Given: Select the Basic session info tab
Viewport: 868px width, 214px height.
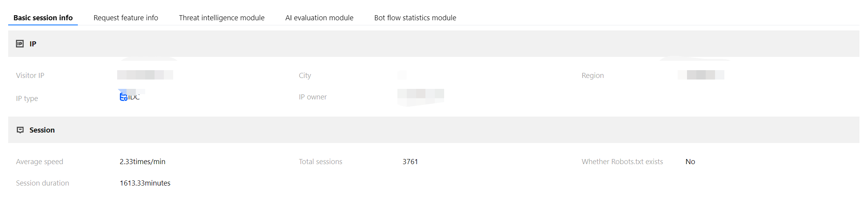Looking at the screenshot, I should (x=43, y=18).
